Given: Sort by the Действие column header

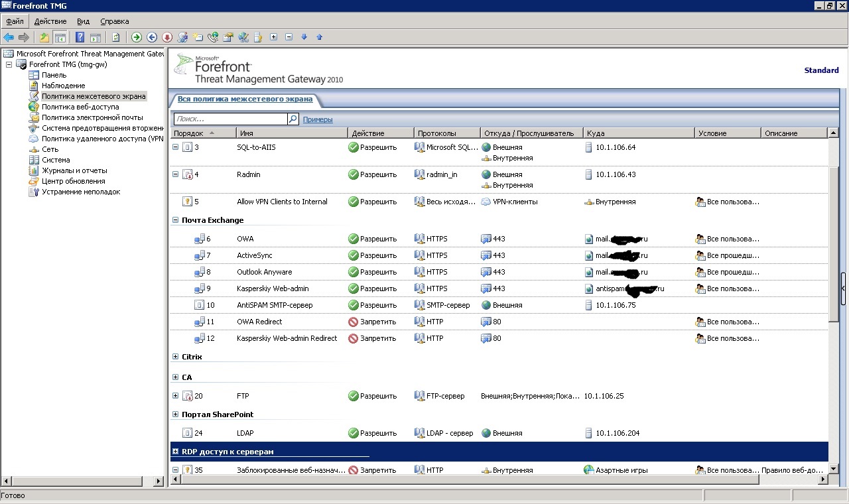Looking at the screenshot, I should click(381, 133).
